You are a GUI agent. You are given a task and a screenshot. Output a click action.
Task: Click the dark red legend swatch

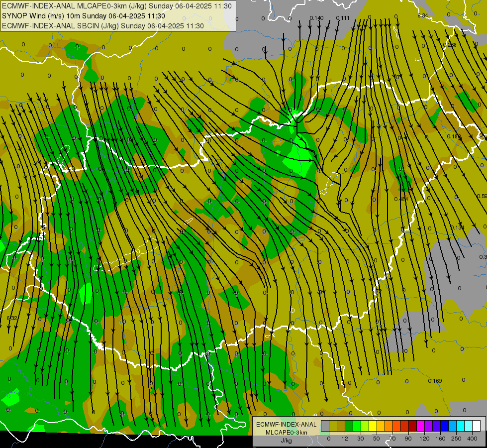tap(413, 426)
